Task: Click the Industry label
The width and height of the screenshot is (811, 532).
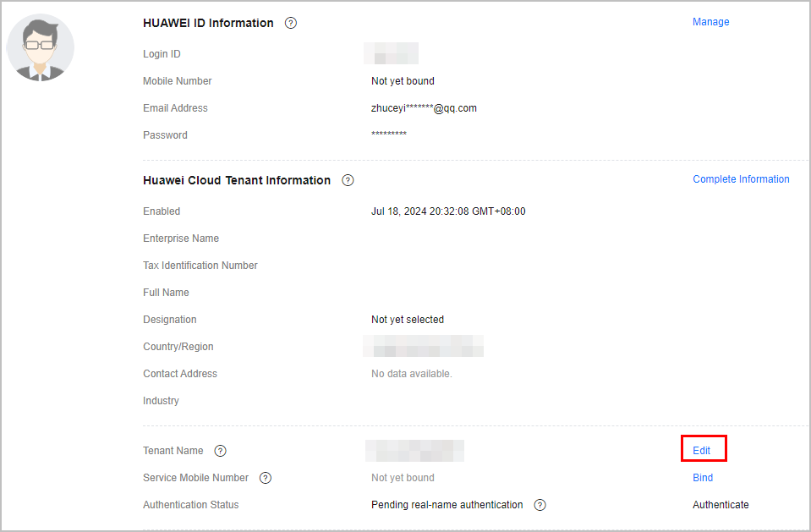Action: click(161, 401)
